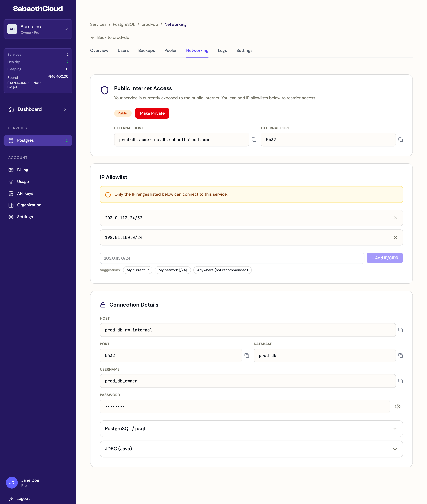Screen dimensions: 427x504
Task: Reveal the password with eye icon
Action: click(397, 406)
